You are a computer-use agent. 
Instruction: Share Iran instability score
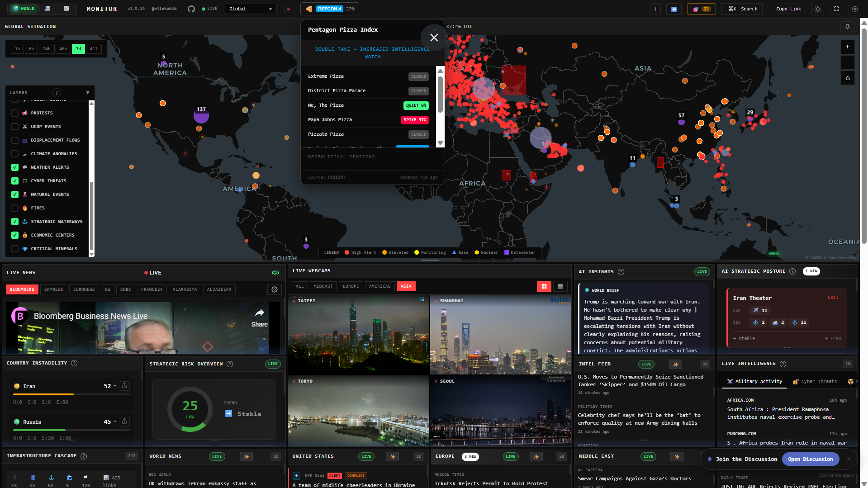click(124, 386)
